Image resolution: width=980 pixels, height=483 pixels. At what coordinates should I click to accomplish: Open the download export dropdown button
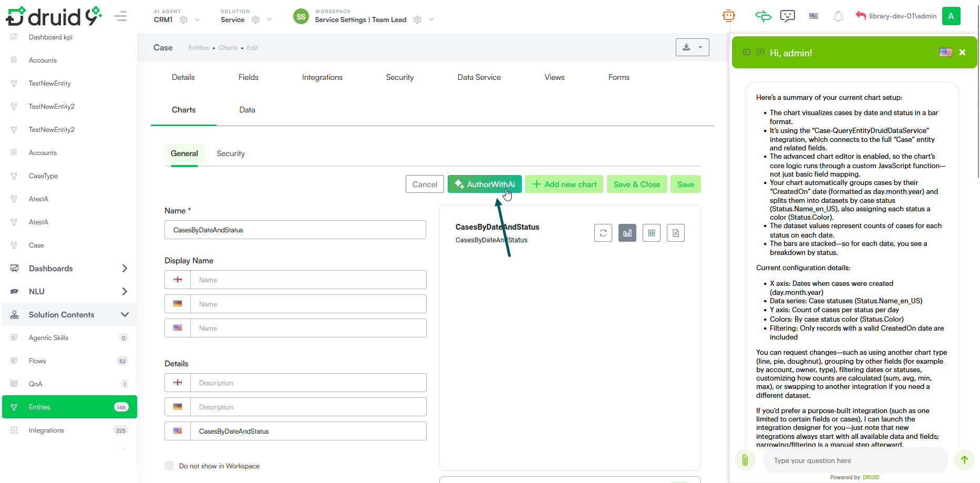(x=692, y=47)
